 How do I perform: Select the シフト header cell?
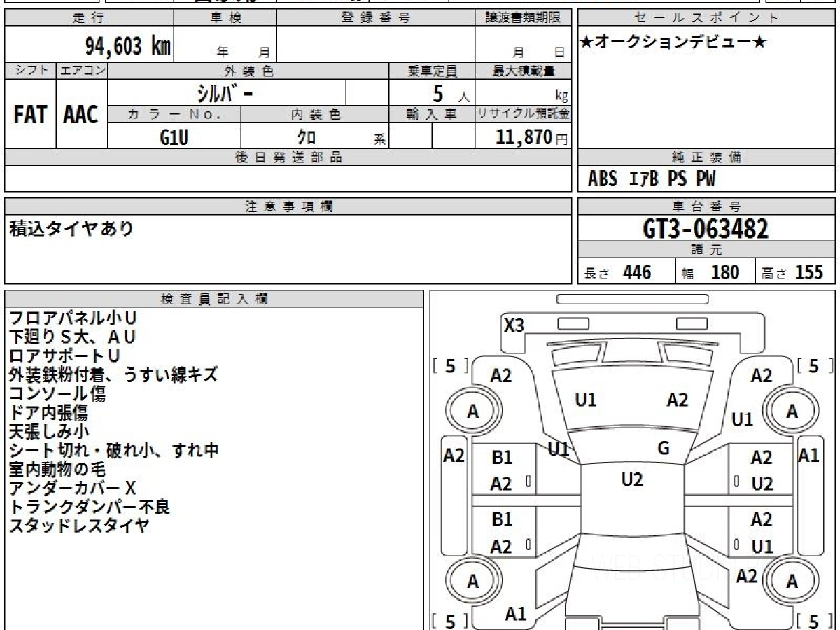pyautogui.click(x=31, y=71)
